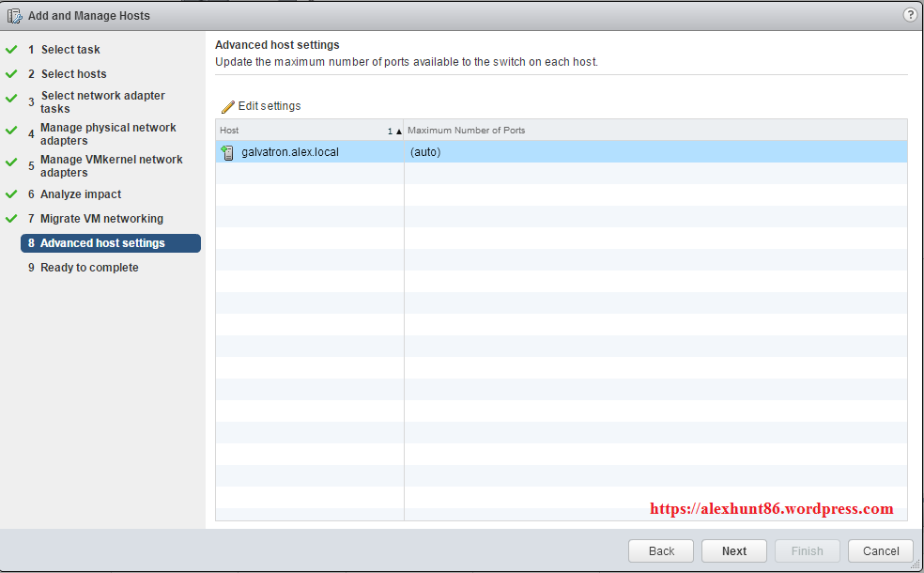Click the Back button

(661, 550)
